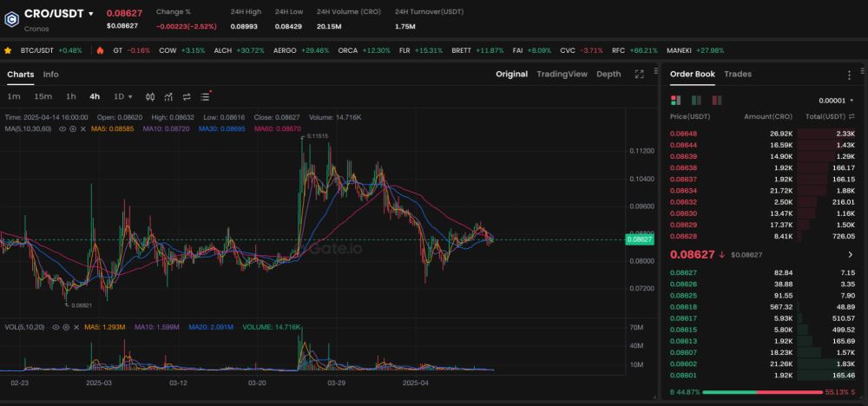Select the 15m timeframe
This screenshot has width=868, height=406.
click(43, 96)
